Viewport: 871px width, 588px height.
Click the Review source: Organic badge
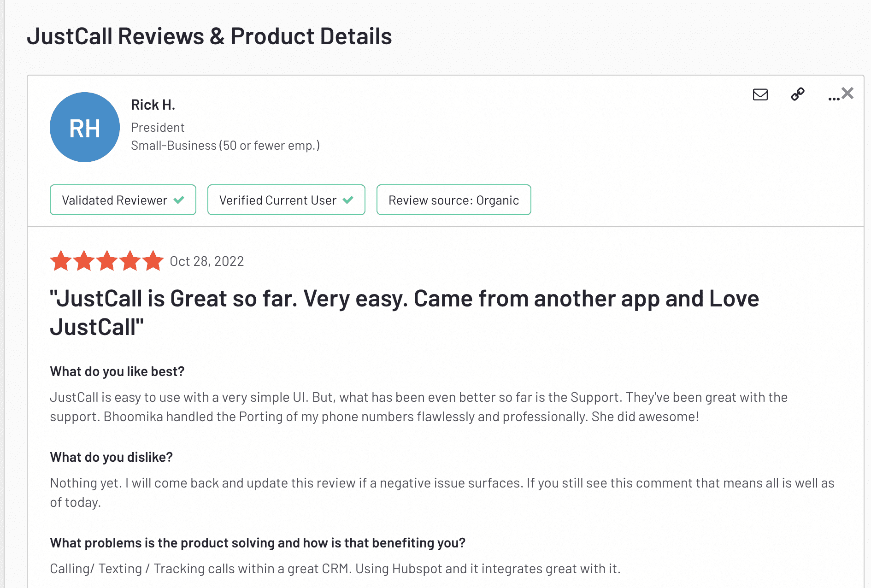[x=454, y=200]
